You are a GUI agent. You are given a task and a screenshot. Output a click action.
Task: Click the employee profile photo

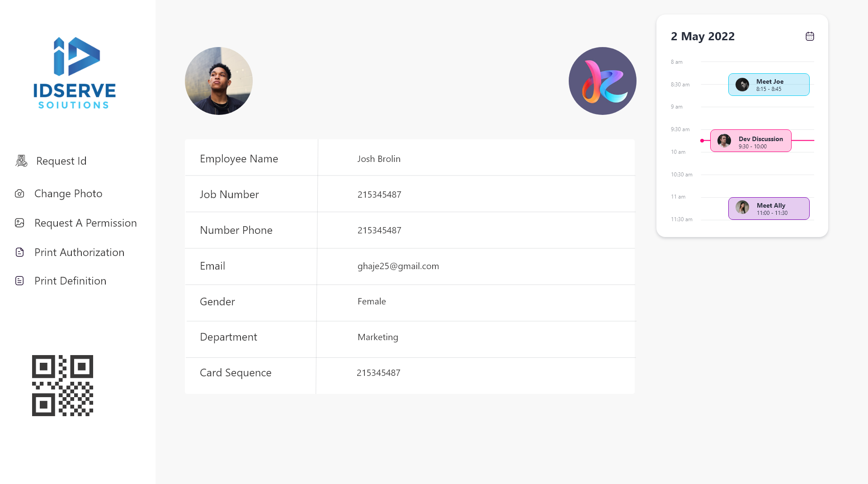point(219,81)
